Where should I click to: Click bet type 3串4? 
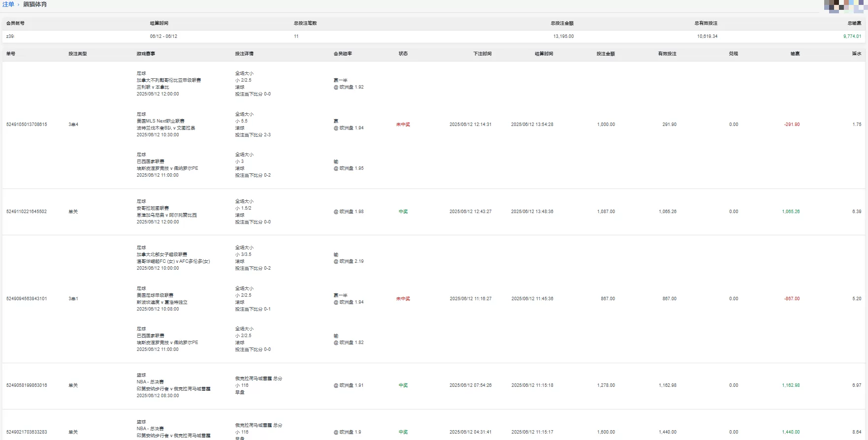click(73, 125)
